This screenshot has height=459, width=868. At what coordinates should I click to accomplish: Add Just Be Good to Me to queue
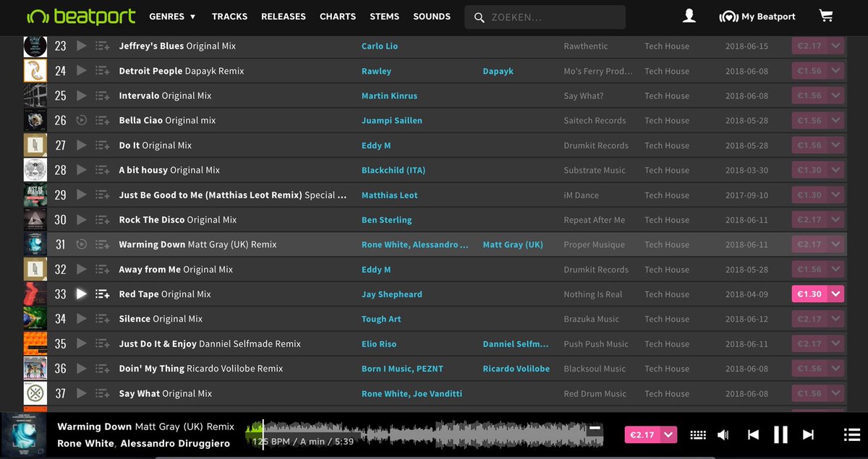103,195
